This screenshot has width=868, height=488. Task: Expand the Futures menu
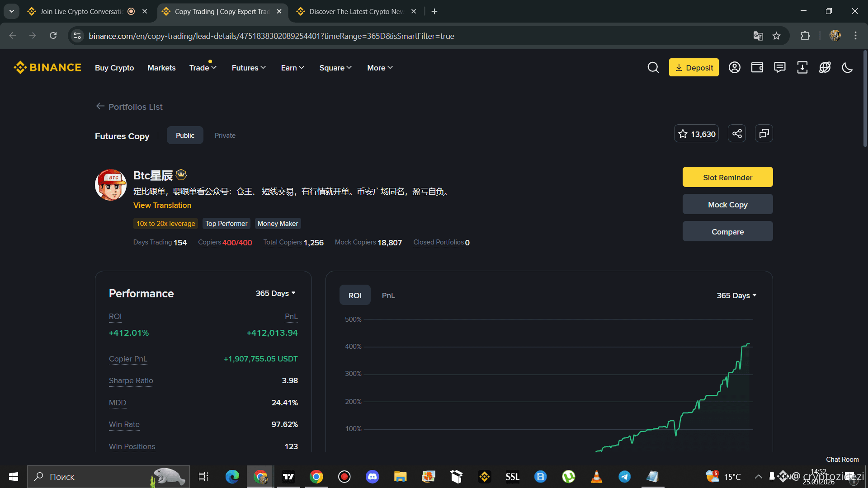pyautogui.click(x=249, y=68)
